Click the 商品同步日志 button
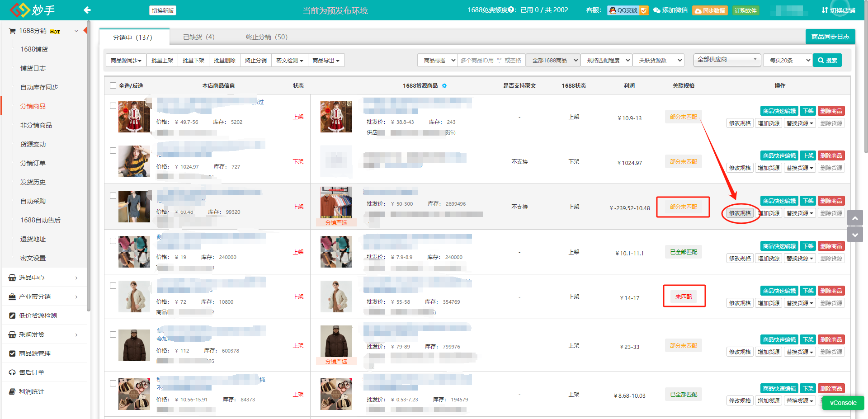Image resolution: width=868 pixels, height=419 pixels. coord(830,37)
